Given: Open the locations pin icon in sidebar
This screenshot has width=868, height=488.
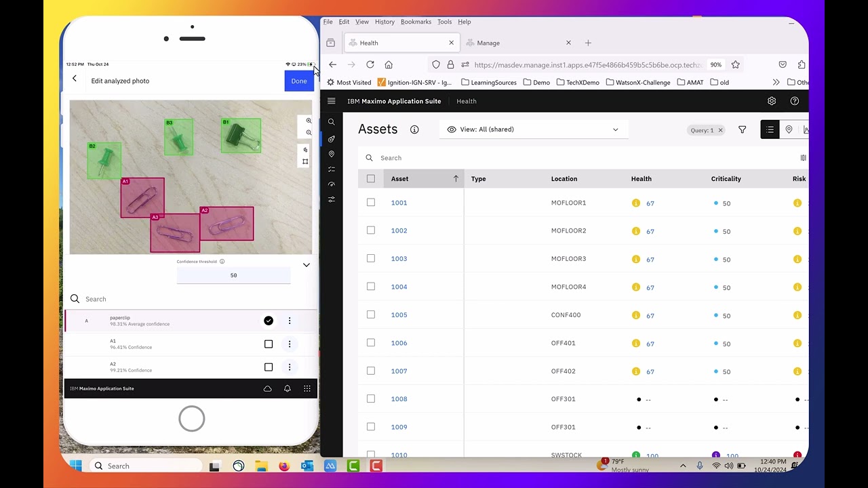Looking at the screenshot, I should coord(332,154).
